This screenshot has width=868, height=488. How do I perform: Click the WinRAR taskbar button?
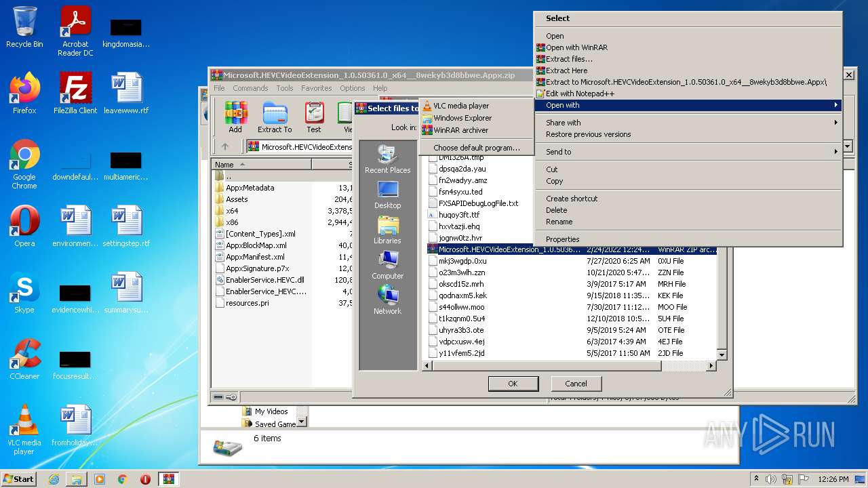click(168, 479)
